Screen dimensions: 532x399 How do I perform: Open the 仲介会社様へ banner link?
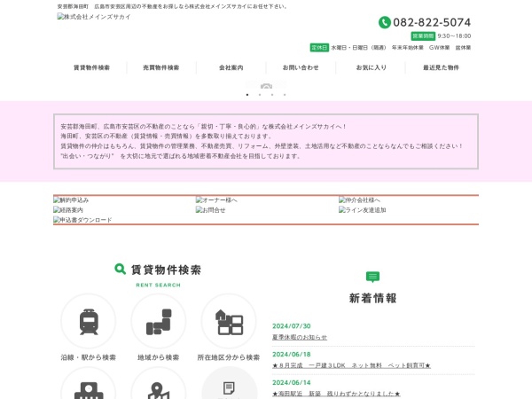point(359,200)
